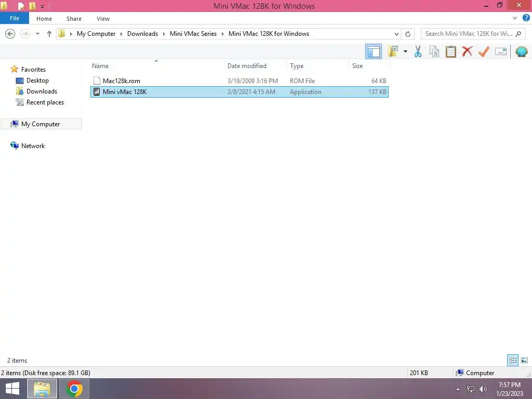
Task: Click Downloads in the address breadcrumb
Action: [142, 34]
